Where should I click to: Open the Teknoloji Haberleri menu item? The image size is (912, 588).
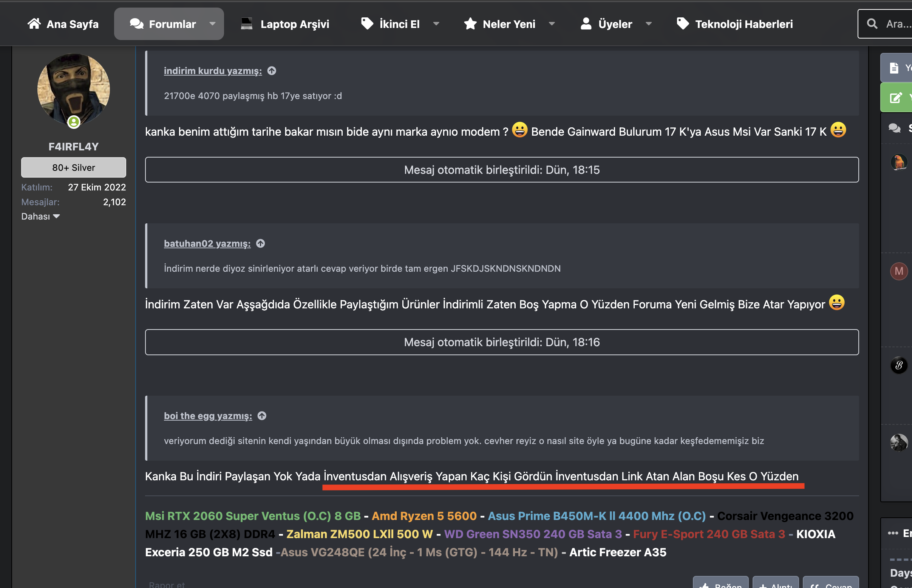[x=743, y=24]
